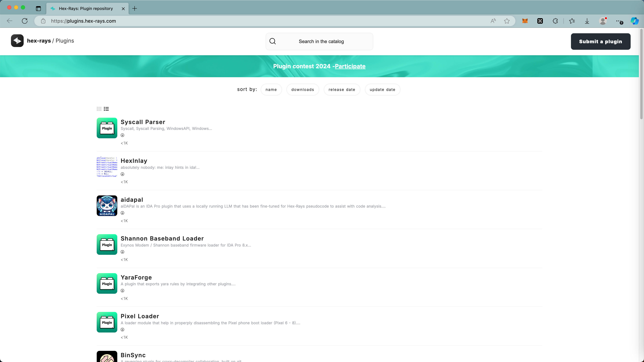Open the aidapal title

tap(132, 200)
